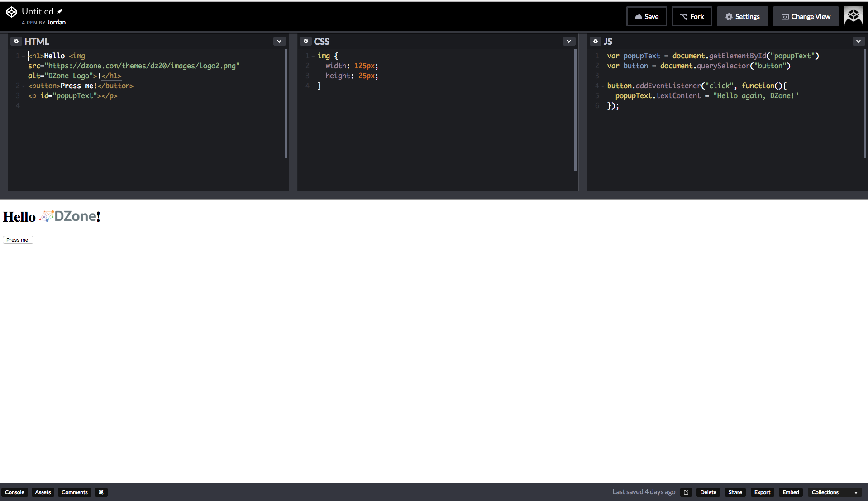Open JS panel settings gear
This screenshot has height=501, width=868.
(x=596, y=41)
